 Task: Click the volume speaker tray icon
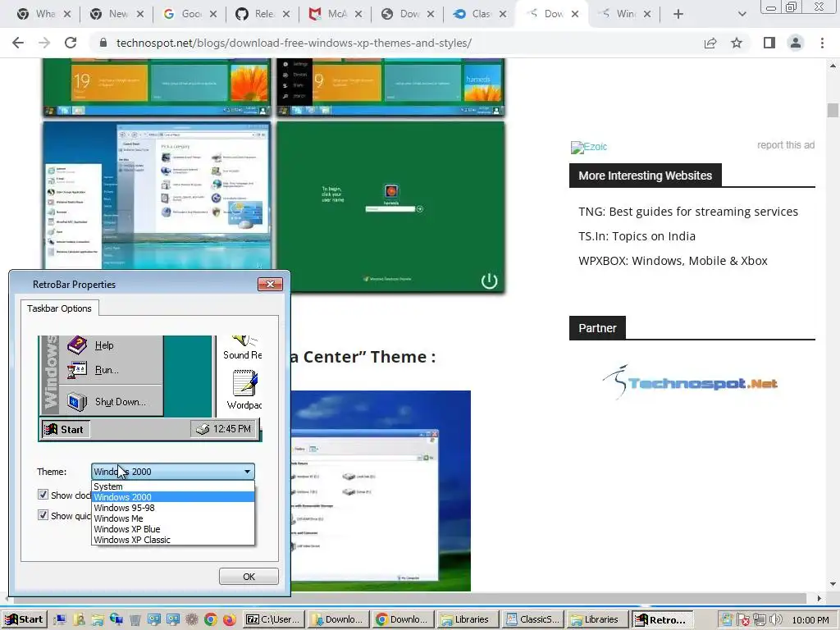pos(776,620)
